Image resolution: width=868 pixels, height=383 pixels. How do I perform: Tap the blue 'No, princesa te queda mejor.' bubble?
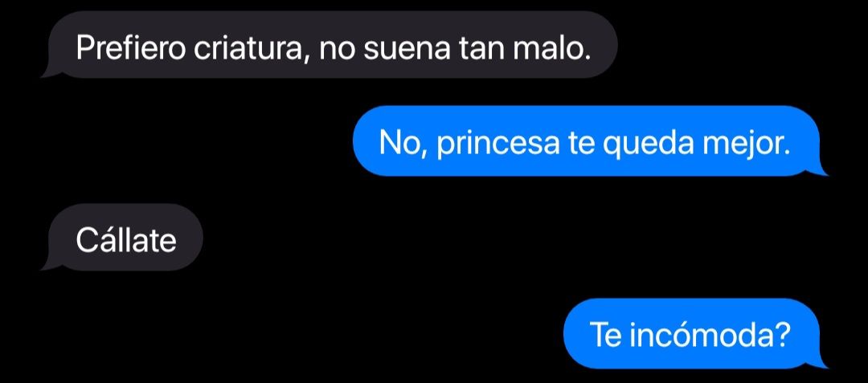[590, 141]
